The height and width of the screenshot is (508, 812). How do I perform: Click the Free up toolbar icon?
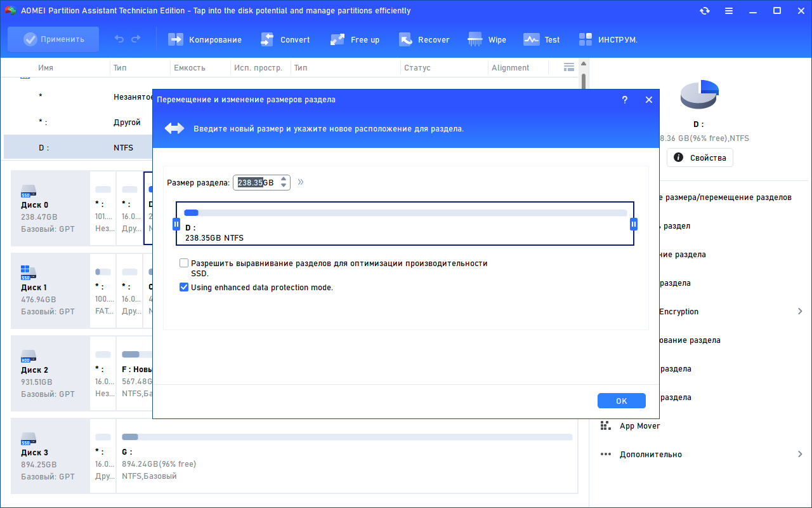[x=337, y=39]
